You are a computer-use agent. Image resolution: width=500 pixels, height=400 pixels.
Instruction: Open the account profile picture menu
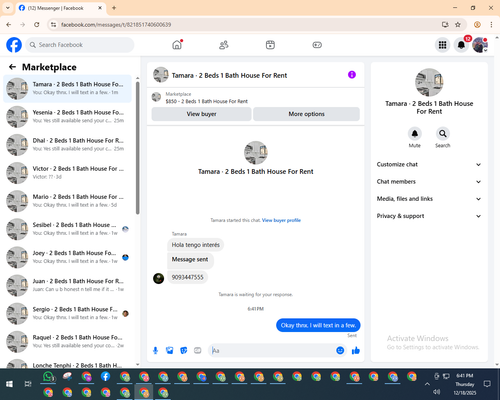(x=480, y=45)
